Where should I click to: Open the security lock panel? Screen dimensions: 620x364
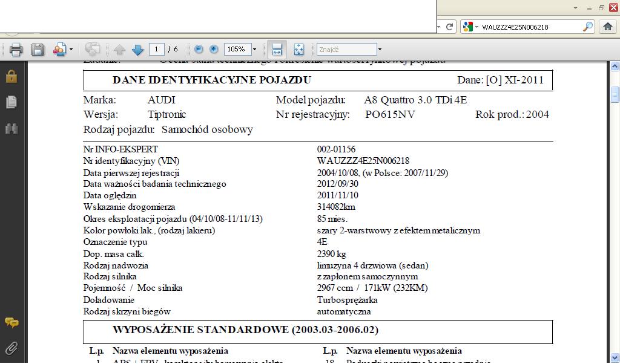(12, 76)
